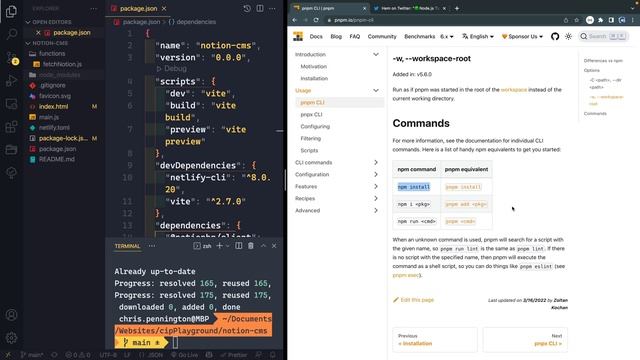Toggle browser side panel

pyautogui.click(x=611, y=20)
